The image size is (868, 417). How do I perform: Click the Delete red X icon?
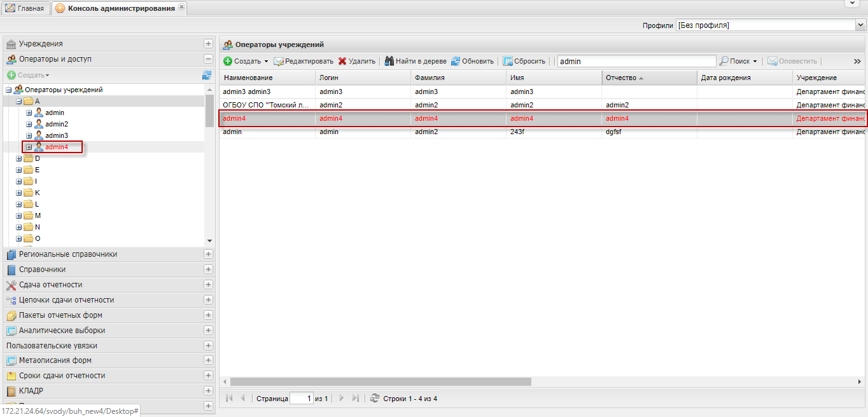tap(342, 62)
